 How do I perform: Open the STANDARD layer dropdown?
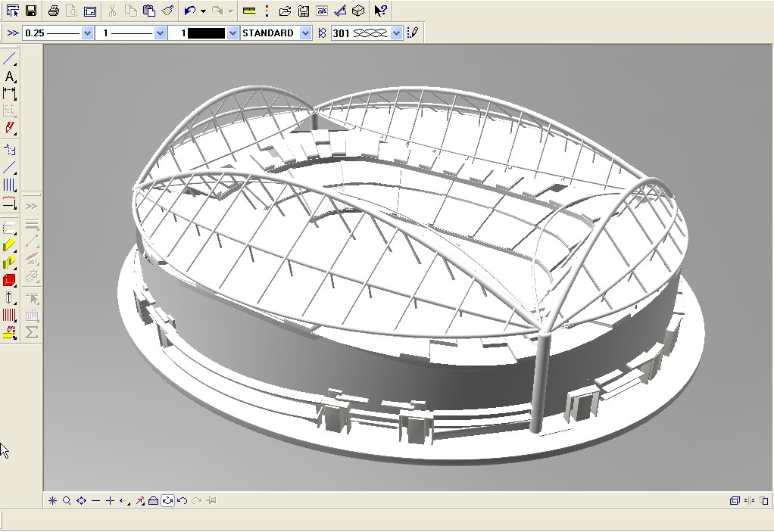tap(305, 33)
